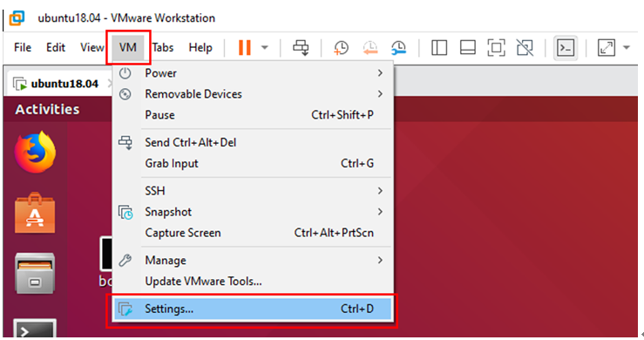Click the Power icon in VM menu

click(125, 73)
